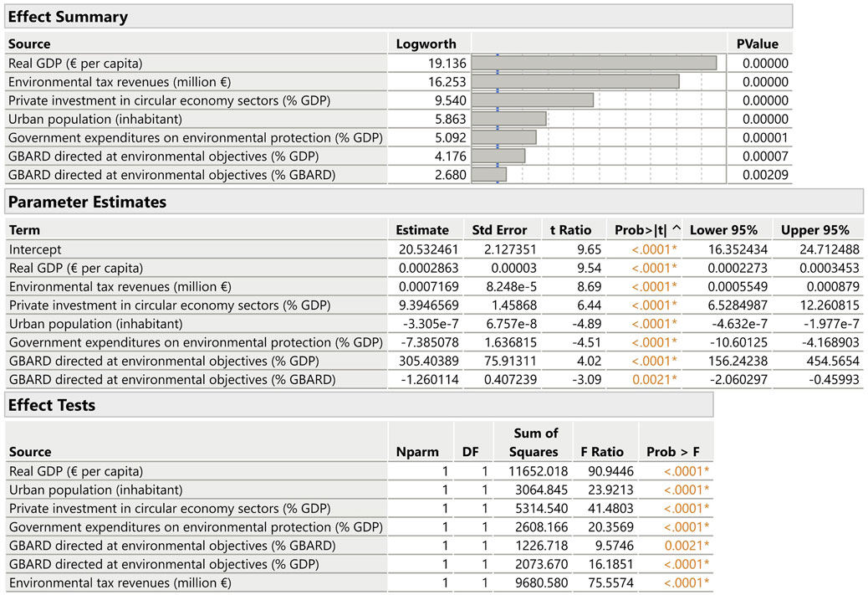Click the F Ratio column header
Screen dimensions: 868x595
(x=602, y=452)
